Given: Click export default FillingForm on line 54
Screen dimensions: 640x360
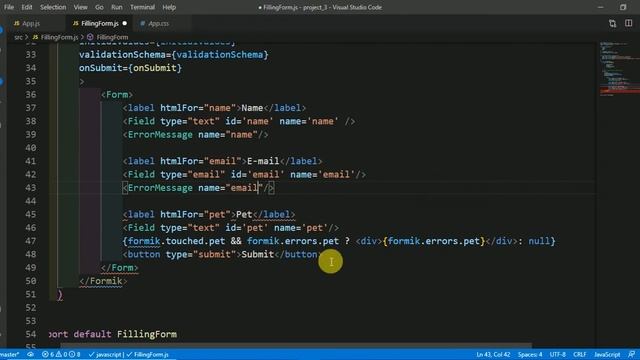Looking at the screenshot, I should (x=113, y=334).
